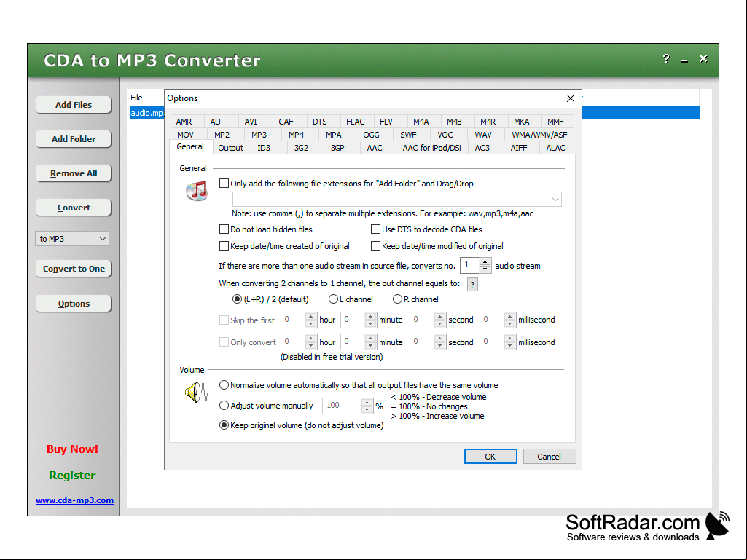Click the channel mixing help question button

click(x=472, y=284)
